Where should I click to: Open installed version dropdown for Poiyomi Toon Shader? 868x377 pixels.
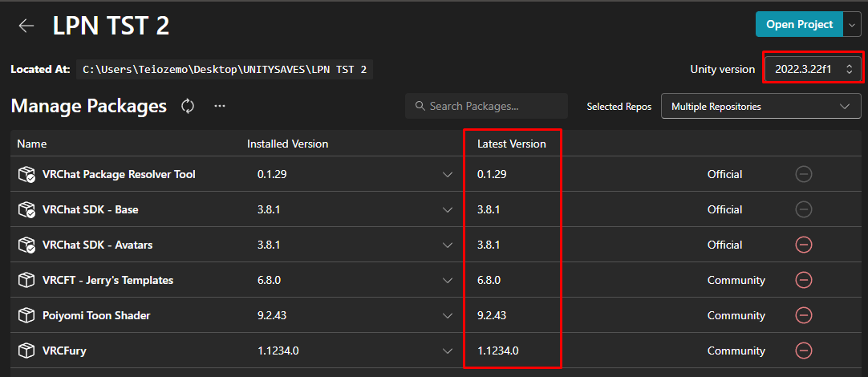click(448, 315)
